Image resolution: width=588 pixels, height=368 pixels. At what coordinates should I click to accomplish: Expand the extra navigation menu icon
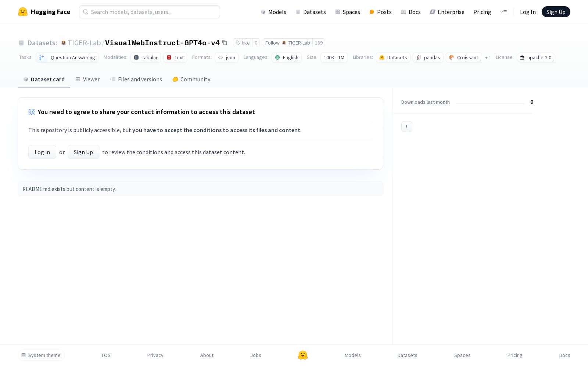[503, 12]
